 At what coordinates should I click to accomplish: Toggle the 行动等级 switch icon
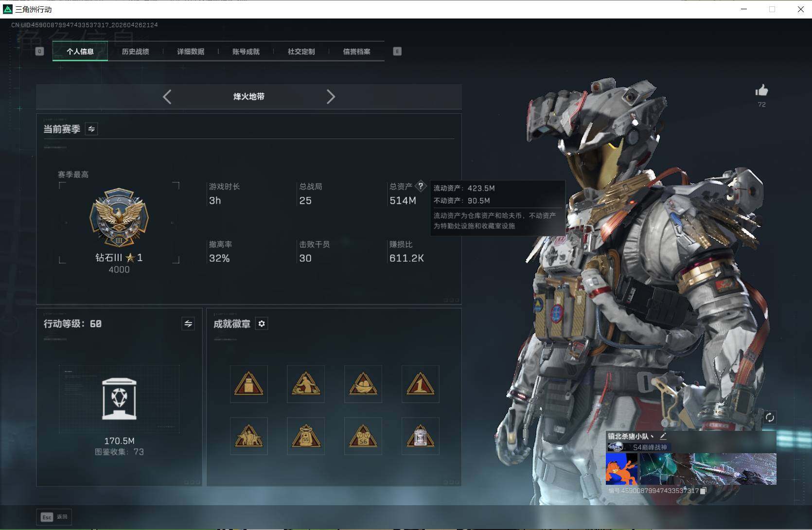pyautogui.click(x=188, y=324)
